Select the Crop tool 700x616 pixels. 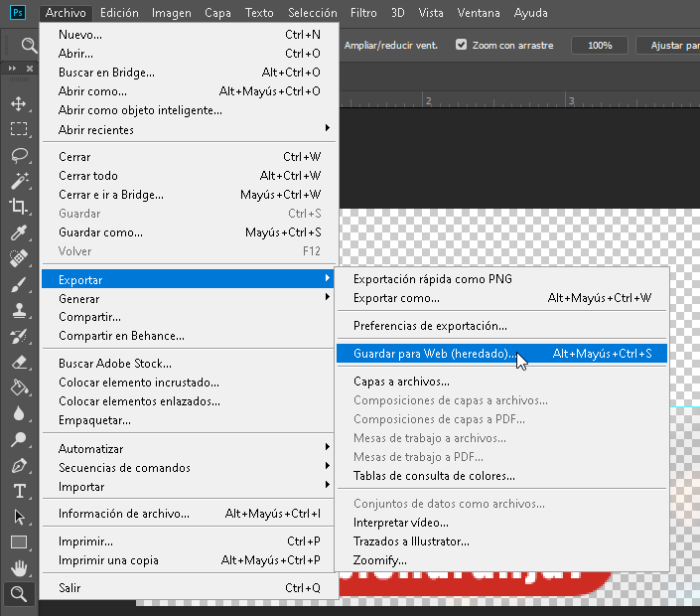[19, 207]
